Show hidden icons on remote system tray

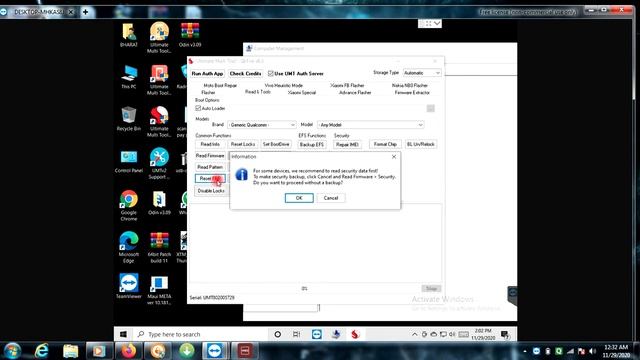[414, 334]
